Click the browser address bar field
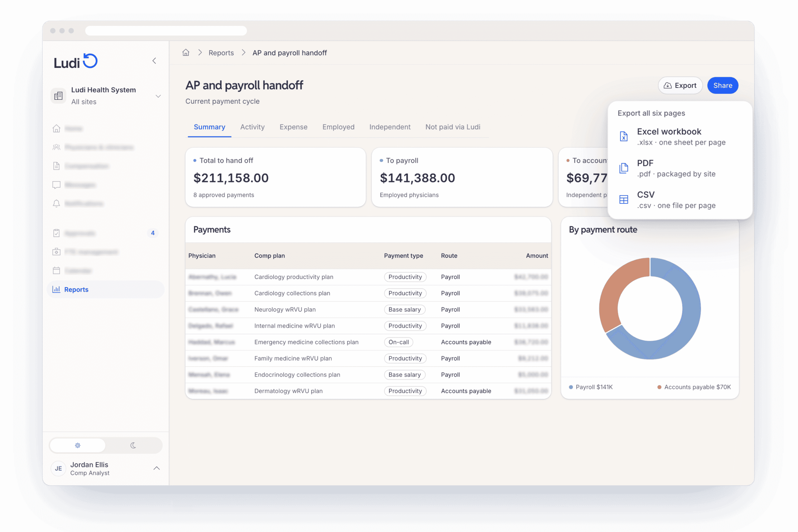 (x=166, y=31)
